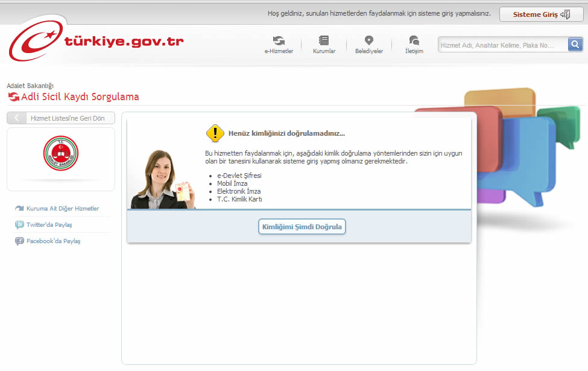Viewport: 588px width, 371px height.
Task: Click the Kuruma Ait Diğer Hizmetler arrow icon
Action: [19, 209]
